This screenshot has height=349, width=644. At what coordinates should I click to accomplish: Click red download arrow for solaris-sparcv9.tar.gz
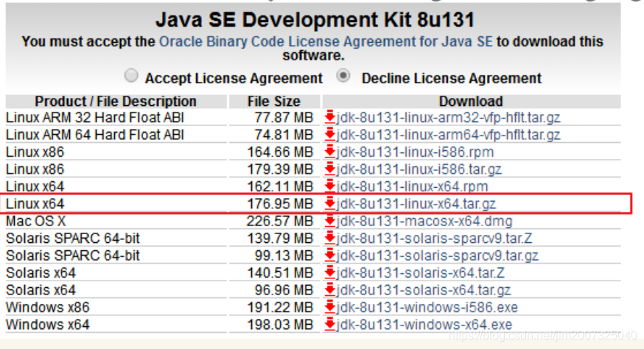click(x=330, y=255)
